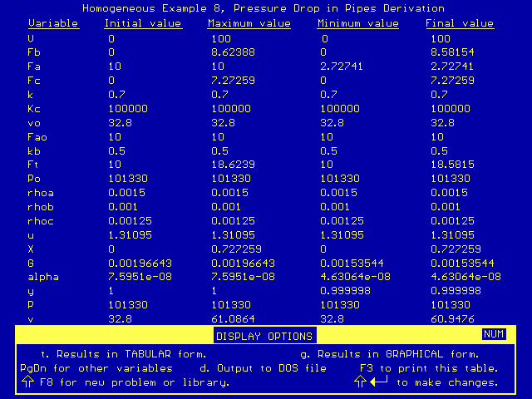Image resolution: width=532 pixels, height=399 pixels.
Task: Click the 'Final value' column header
Action: click(460, 23)
